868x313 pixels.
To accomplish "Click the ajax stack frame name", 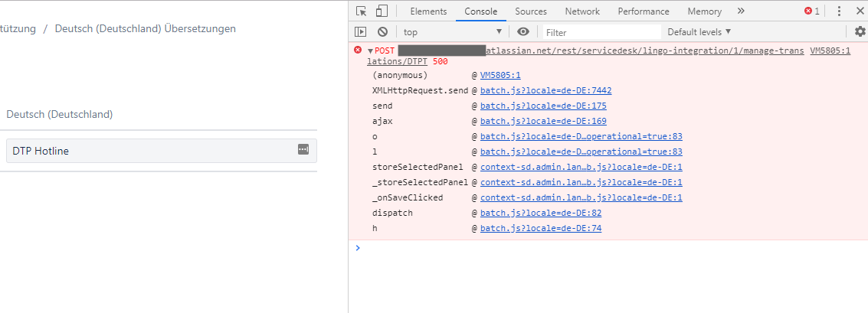I will pyautogui.click(x=382, y=121).
